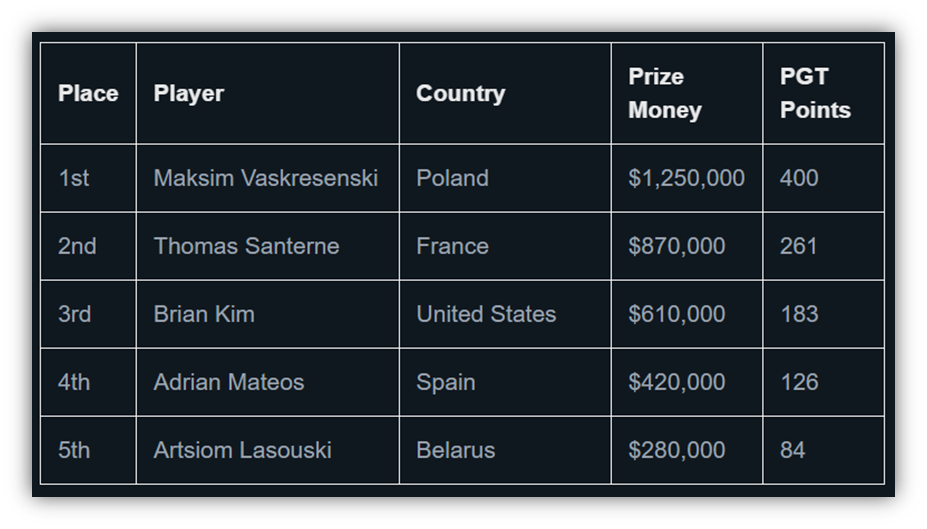
Task: Click the PGT Points column header
Action: point(824,93)
